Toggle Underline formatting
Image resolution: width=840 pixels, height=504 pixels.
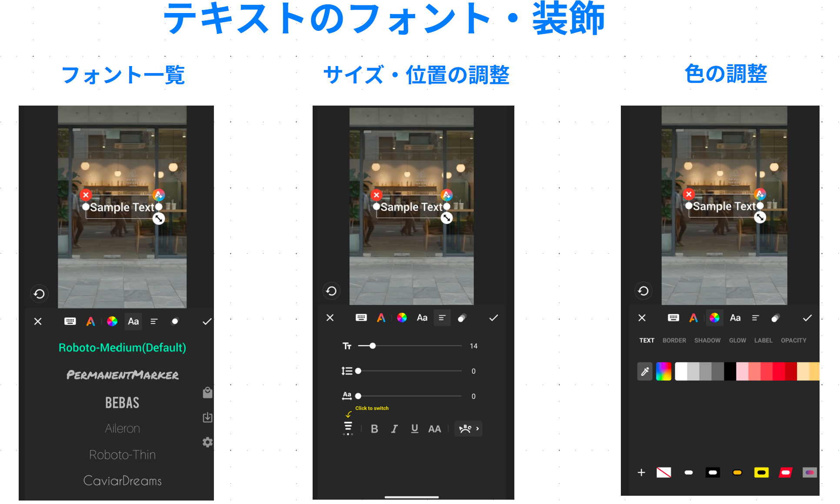coord(415,429)
